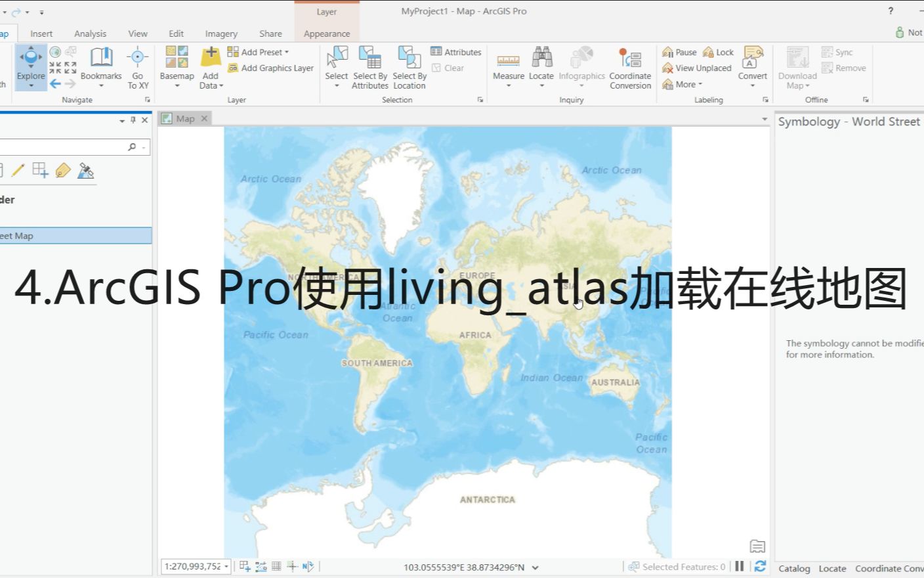Open the Help question mark

(891, 11)
